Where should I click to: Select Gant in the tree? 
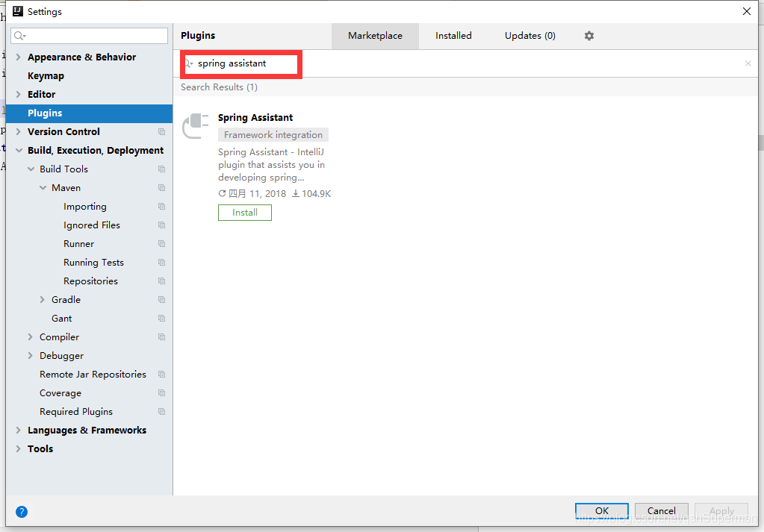coord(61,319)
